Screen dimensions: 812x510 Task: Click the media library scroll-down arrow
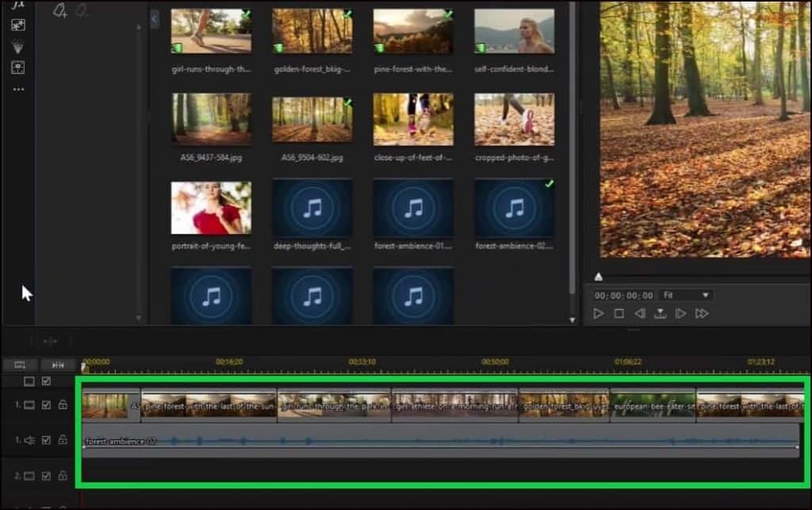tap(573, 320)
